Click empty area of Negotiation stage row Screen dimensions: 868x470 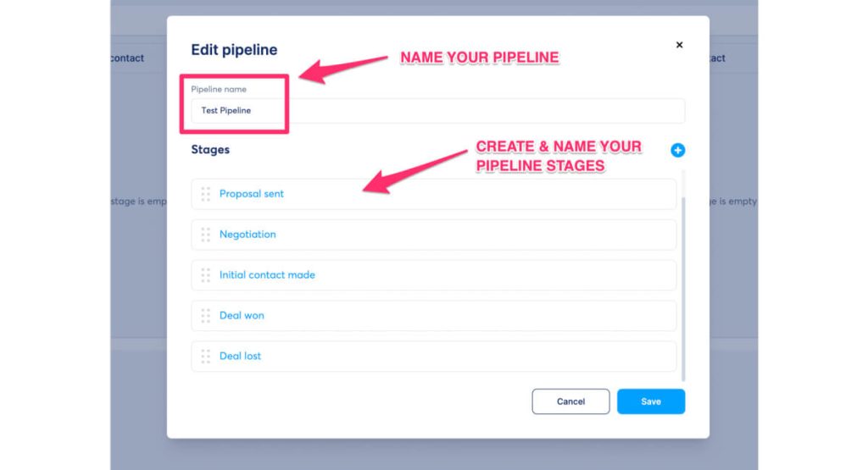click(x=475, y=235)
